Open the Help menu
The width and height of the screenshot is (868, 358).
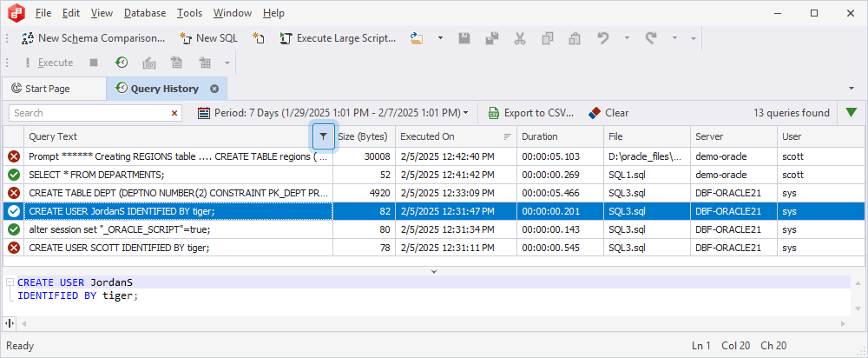(x=274, y=13)
